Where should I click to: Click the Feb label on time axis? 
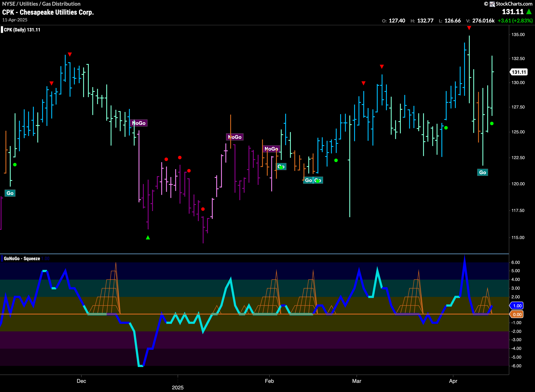pyautogui.click(x=269, y=381)
